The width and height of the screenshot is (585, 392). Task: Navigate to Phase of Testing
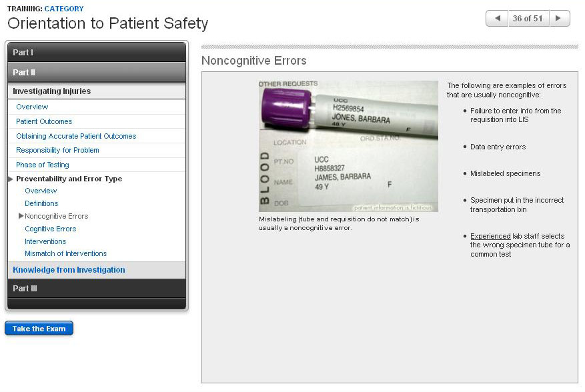click(x=43, y=165)
